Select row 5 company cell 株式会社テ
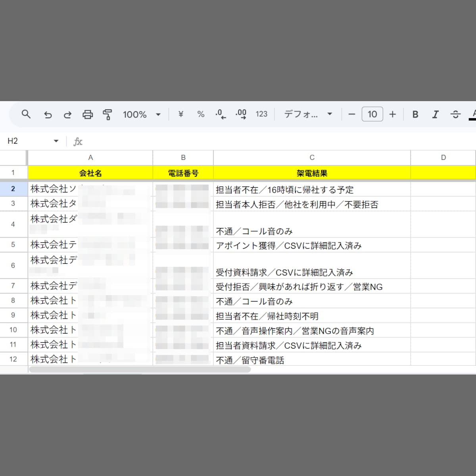Screen dimensions: 476x476 [x=90, y=245]
